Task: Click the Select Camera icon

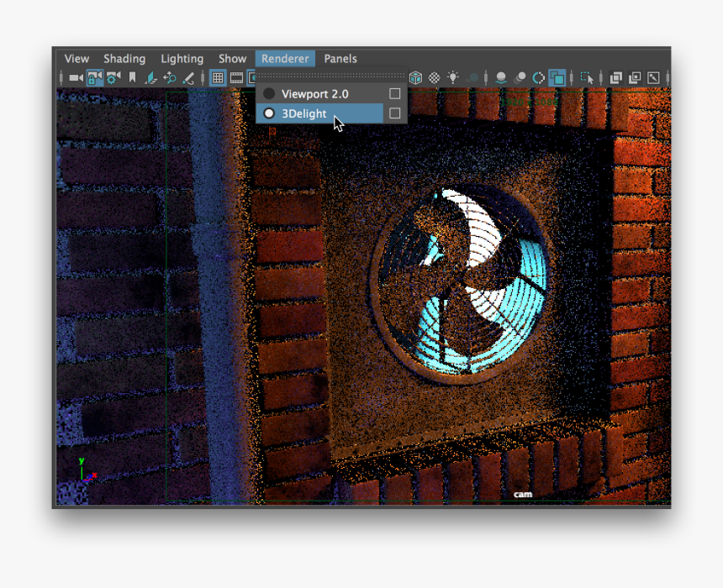Action: click(x=76, y=78)
